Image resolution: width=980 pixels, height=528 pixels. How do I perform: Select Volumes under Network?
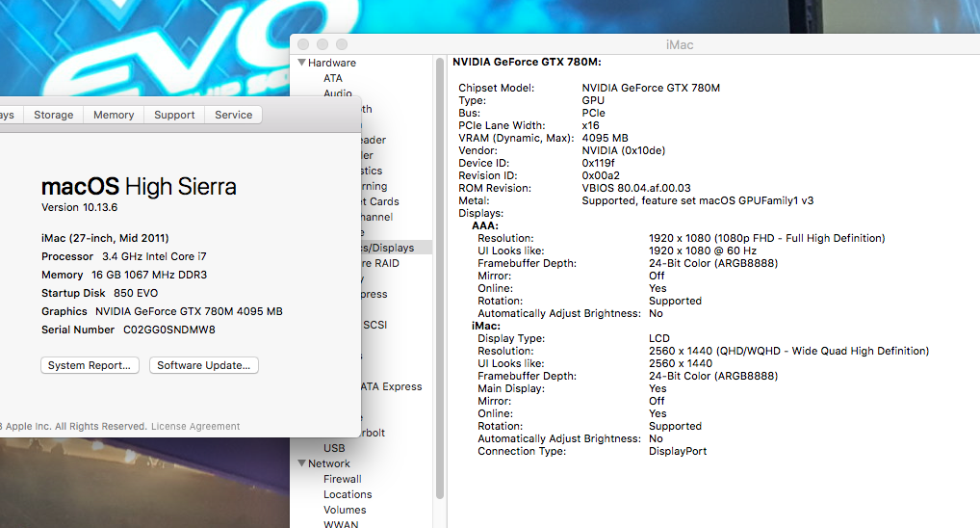(x=345, y=510)
